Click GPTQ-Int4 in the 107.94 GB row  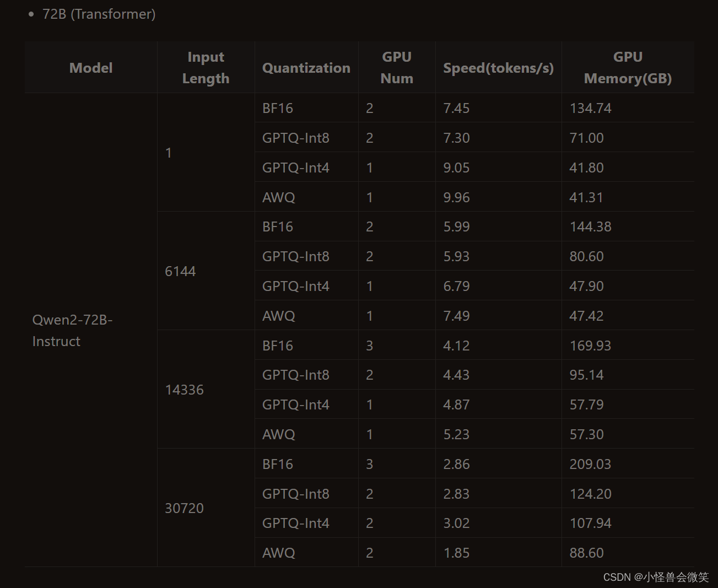[x=295, y=523]
